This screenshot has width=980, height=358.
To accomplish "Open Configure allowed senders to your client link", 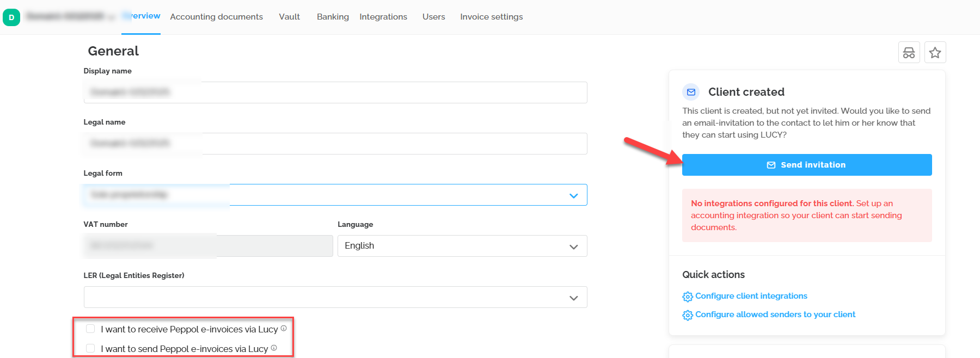I will tap(775, 314).
